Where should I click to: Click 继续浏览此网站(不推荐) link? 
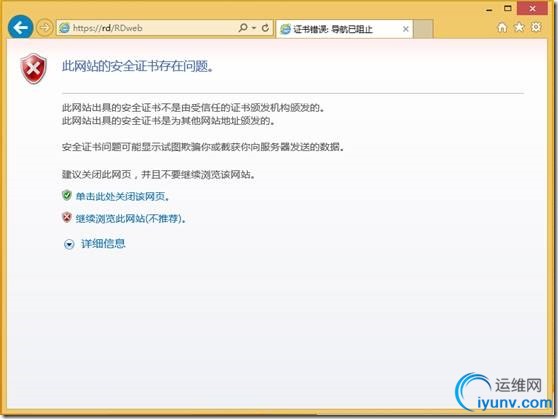(131, 218)
